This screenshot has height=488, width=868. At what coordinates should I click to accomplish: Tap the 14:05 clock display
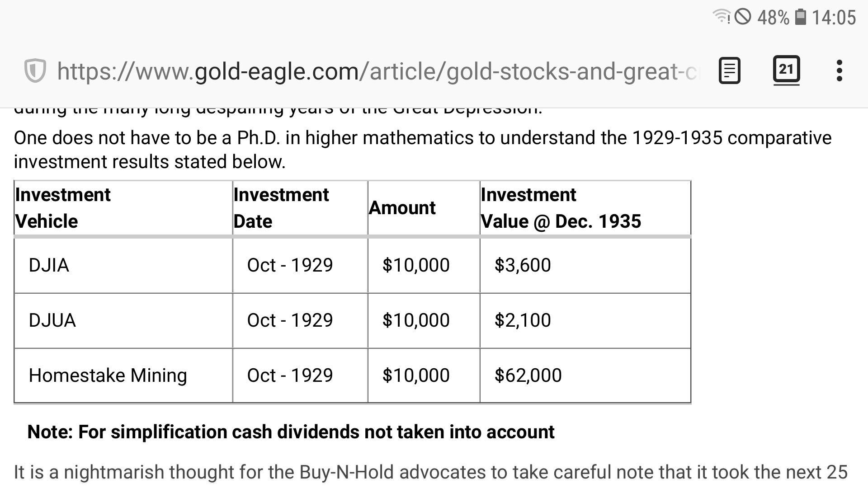pos(834,18)
